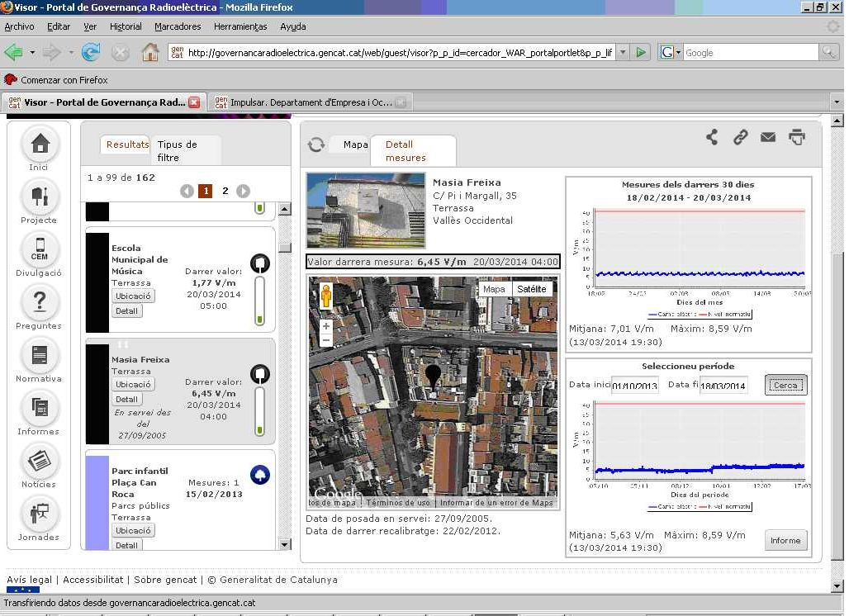
Task: Click the black location marker on map
Action: 433,376
